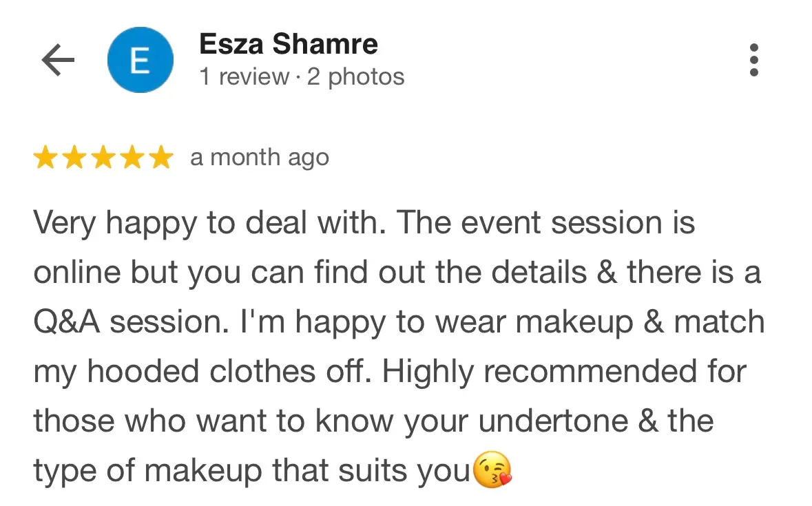
Task: Click "The event session is" text
Action: pos(546,223)
